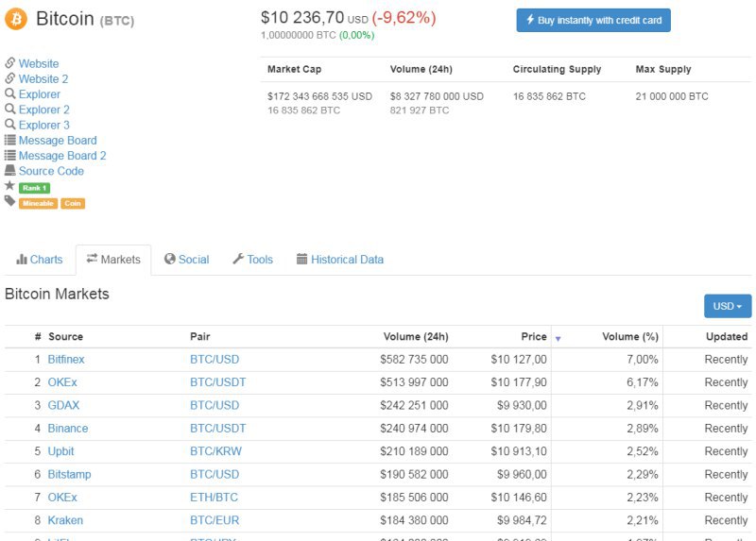Open the OKEx link in row 2
Viewport: 756px width, 541px height.
[62, 382]
